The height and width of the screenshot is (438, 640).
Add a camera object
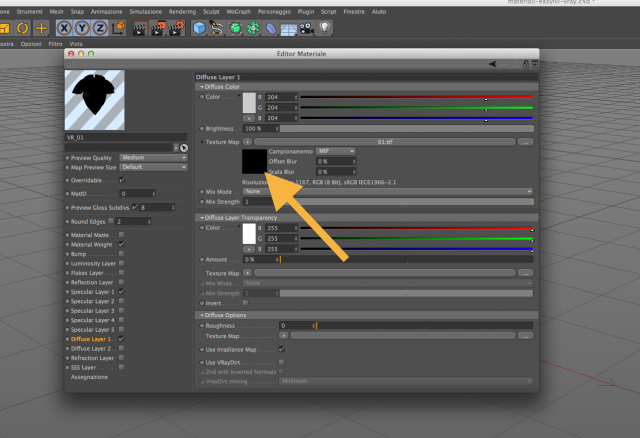pyautogui.click(x=307, y=28)
